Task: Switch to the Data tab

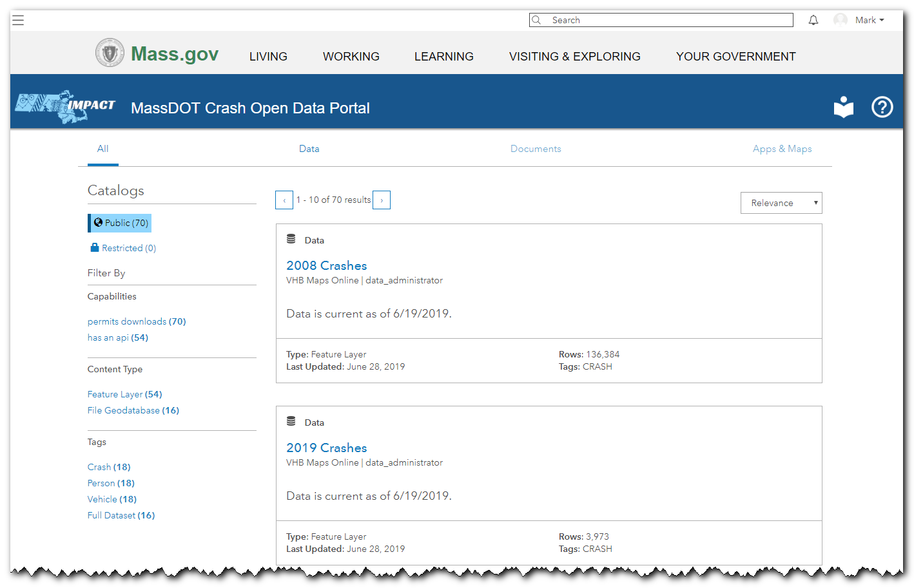Action: [309, 149]
